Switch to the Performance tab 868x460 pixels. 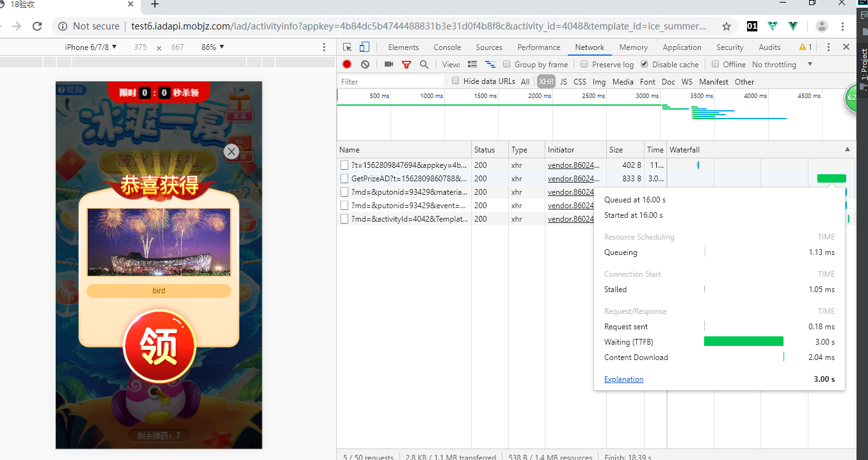pos(539,47)
